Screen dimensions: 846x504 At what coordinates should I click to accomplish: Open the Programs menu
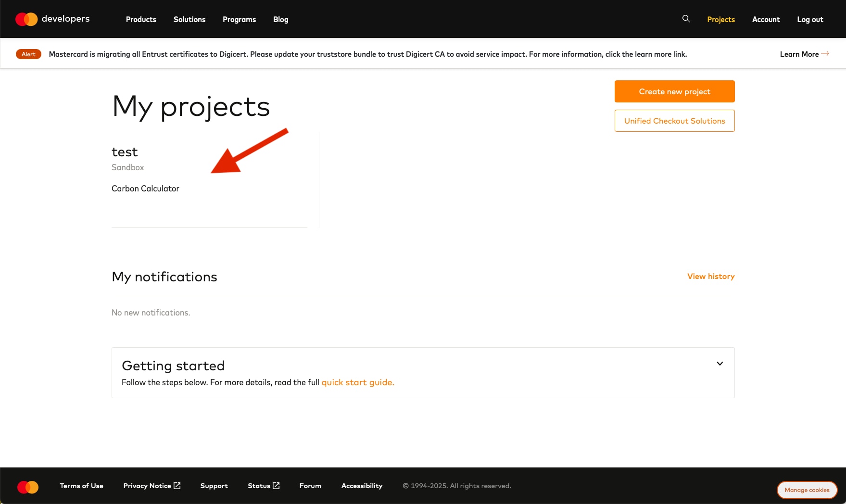[x=239, y=20]
